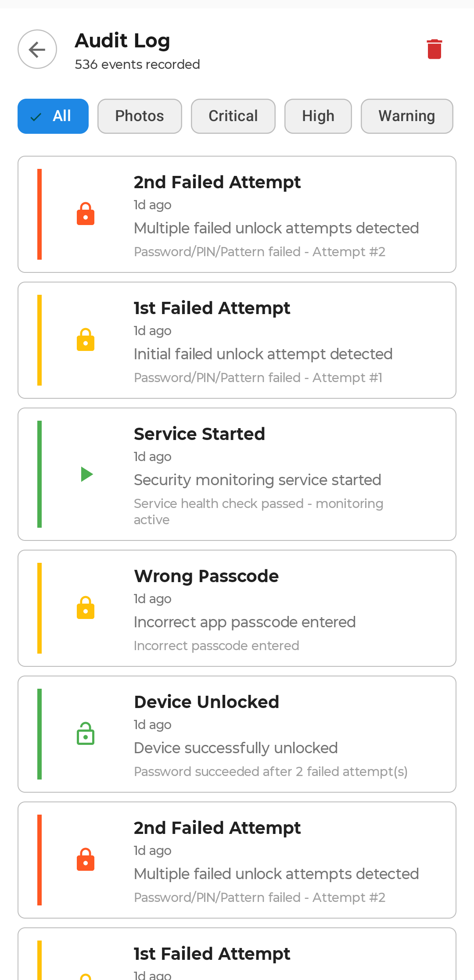
Task: Click the yellow lock icon beside 1st Failed Attempt
Action: coord(86,340)
